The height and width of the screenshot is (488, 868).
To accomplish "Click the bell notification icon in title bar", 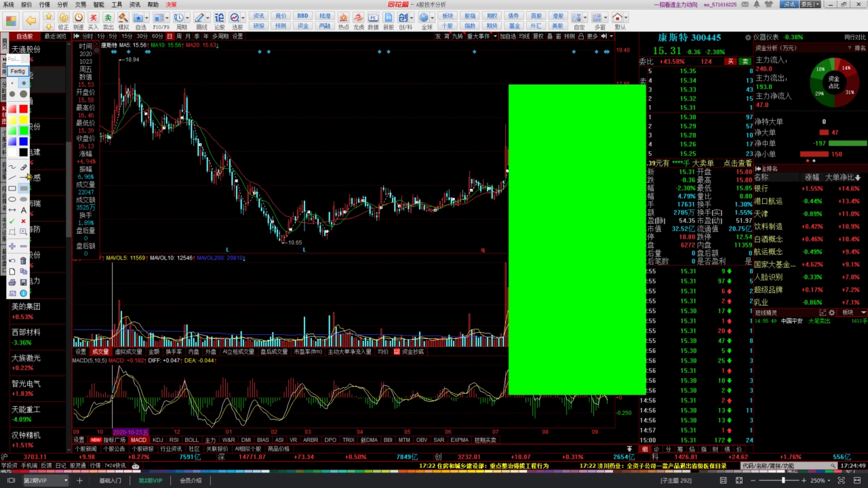I will 757,4.
